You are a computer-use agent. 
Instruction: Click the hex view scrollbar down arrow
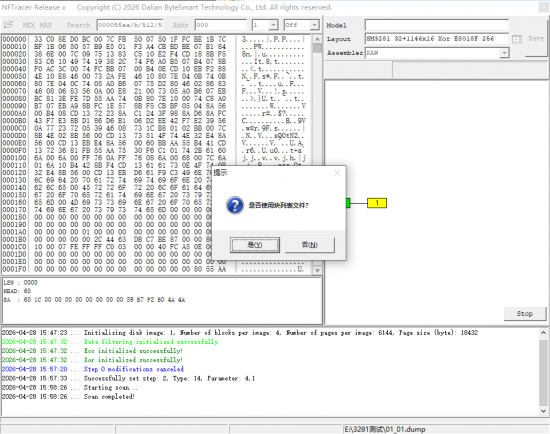(x=317, y=270)
